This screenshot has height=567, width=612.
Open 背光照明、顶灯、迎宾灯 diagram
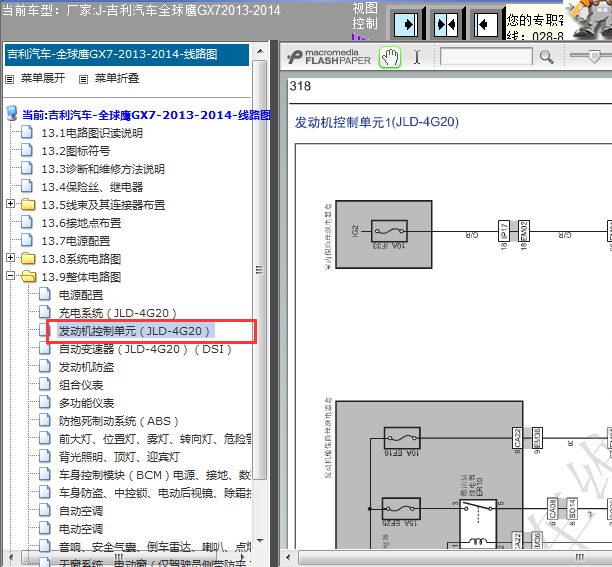click(x=119, y=457)
